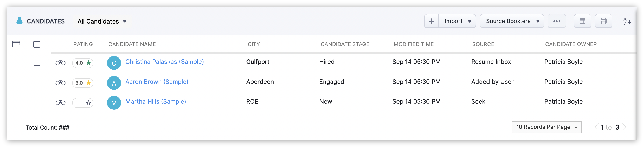644x148 pixels.
Task: Tick the select-all header checkbox
Action: point(37,44)
